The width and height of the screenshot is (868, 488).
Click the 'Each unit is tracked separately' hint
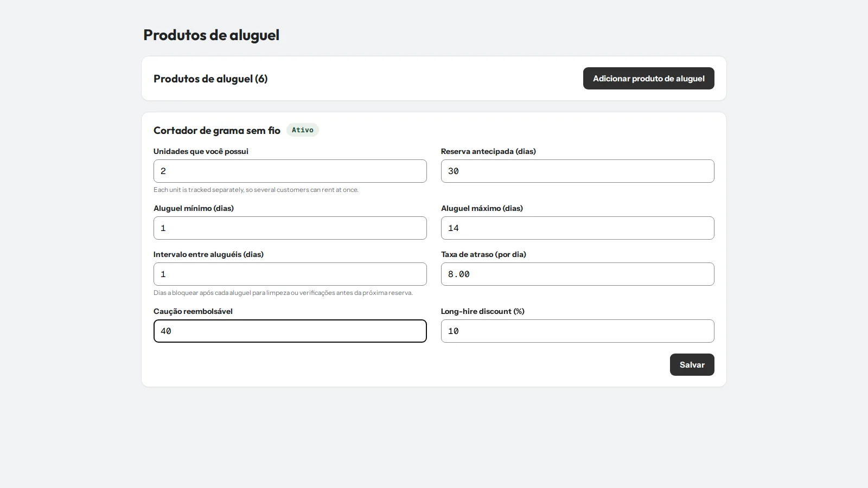pyautogui.click(x=256, y=190)
